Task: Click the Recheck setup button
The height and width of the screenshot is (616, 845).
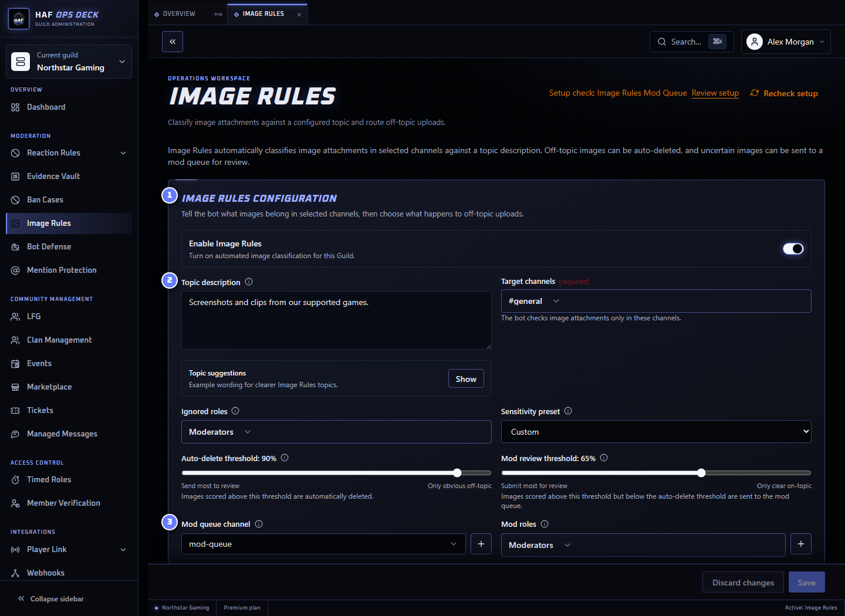Action: (x=784, y=93)
